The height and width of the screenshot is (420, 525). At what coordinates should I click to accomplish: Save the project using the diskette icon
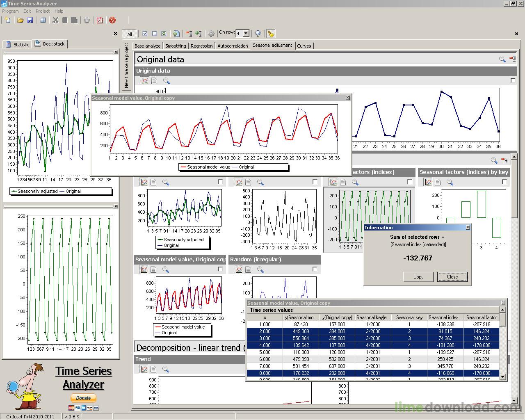pos(30,21)
